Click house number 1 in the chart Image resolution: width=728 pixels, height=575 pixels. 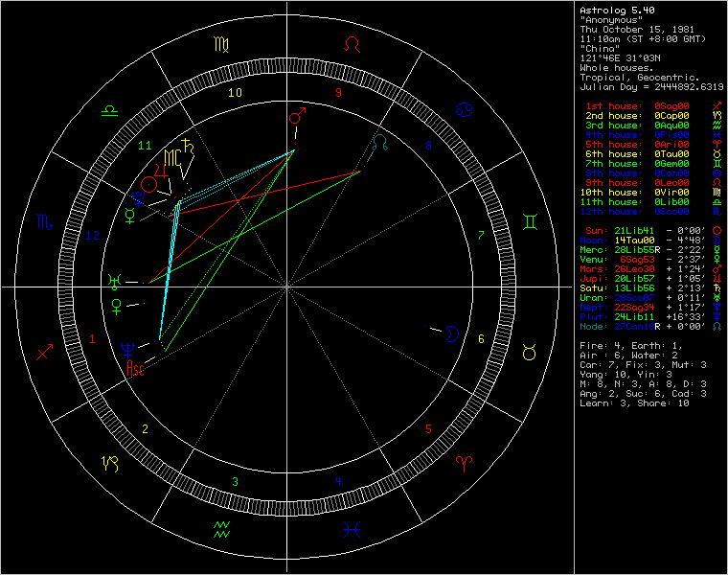pyautogui.click(x=92, y=339)
